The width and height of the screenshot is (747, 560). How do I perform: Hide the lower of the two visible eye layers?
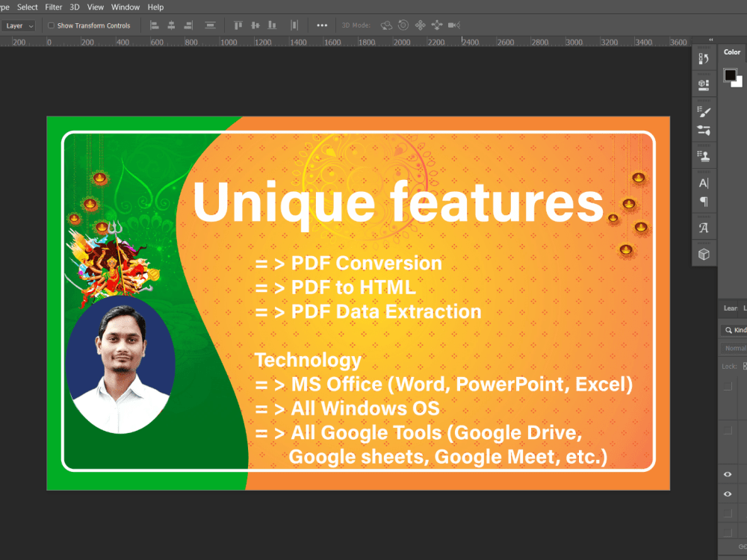point(728,494)
